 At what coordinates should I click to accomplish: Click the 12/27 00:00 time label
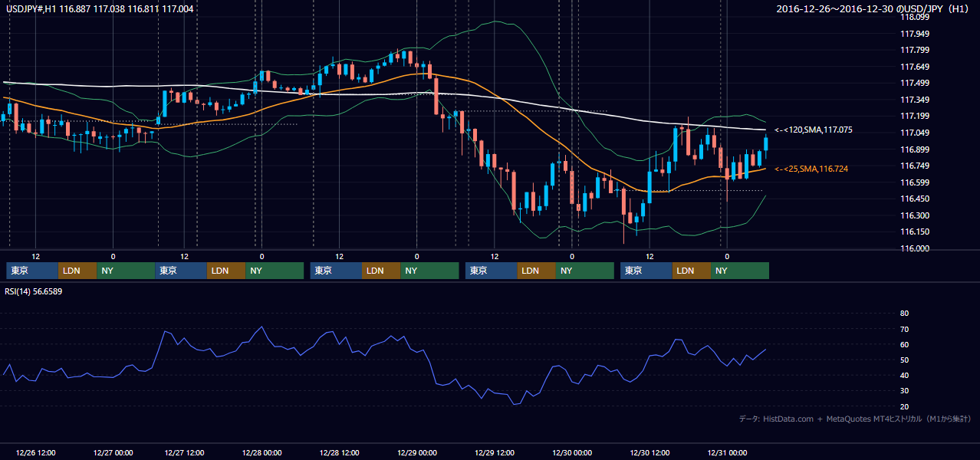point(112,452)
